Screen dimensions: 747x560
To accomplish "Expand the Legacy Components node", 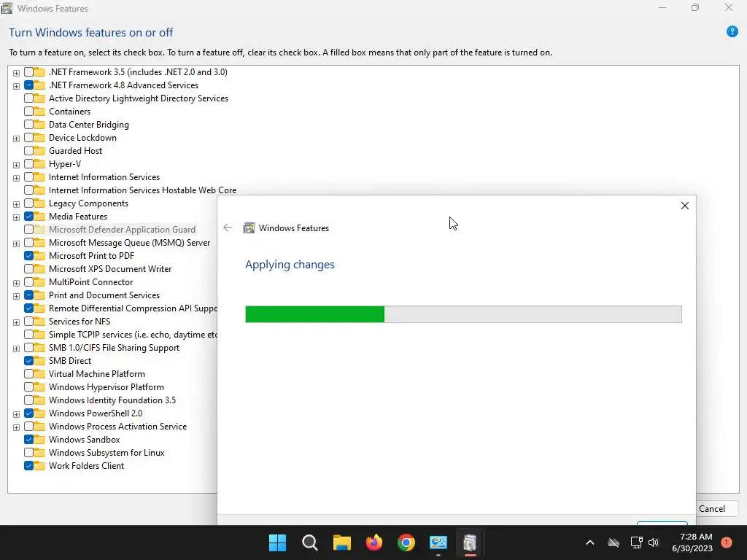I will point(16,204).
